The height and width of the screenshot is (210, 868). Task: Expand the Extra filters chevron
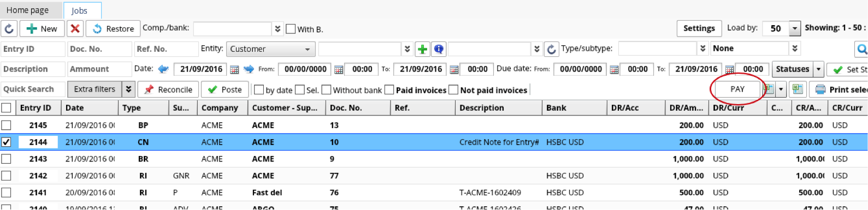pos(128,89)
